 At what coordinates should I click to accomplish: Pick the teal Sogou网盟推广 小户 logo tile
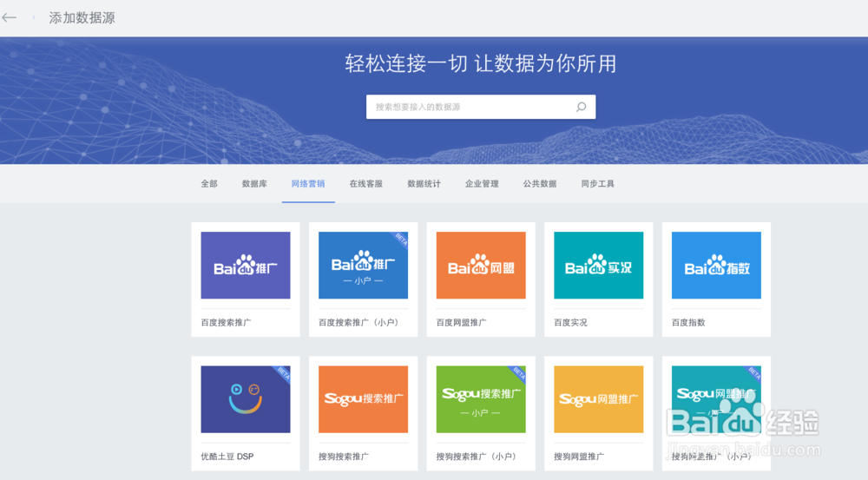[x=716, y=399]
